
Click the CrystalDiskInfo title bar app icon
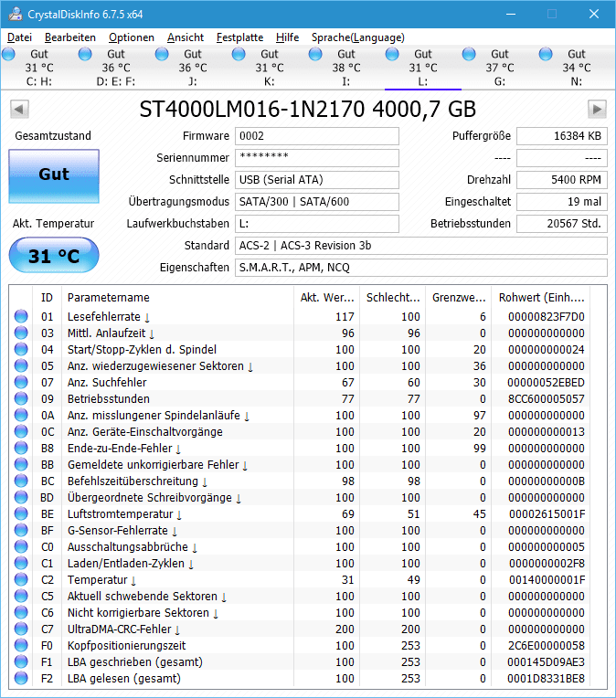[16, 15]
